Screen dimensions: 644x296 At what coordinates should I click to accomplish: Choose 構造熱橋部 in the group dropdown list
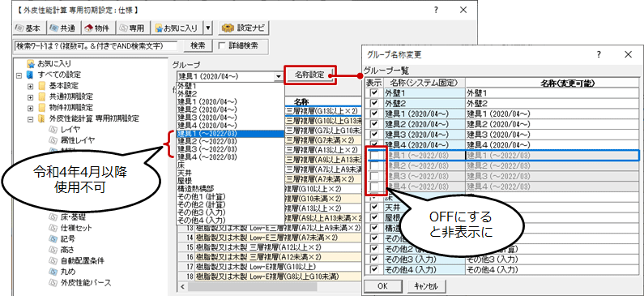tap(230, 189)
